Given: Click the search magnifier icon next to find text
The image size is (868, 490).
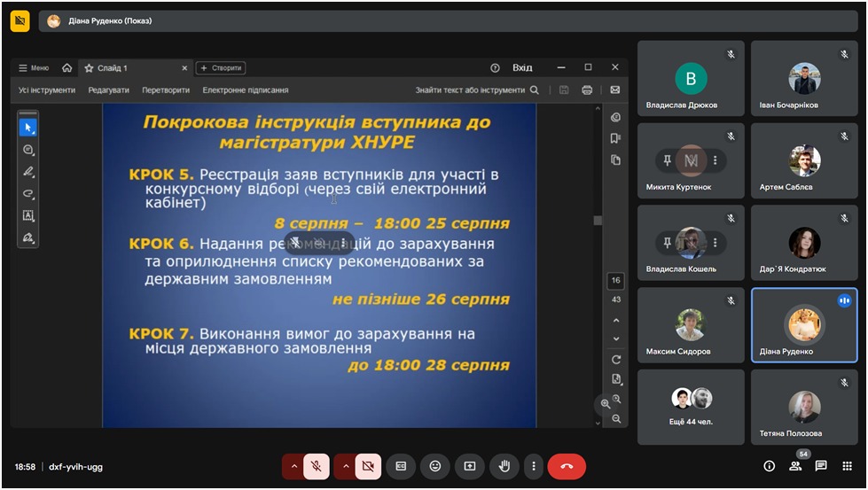Looking at the screenshot, I should (535, 89).
